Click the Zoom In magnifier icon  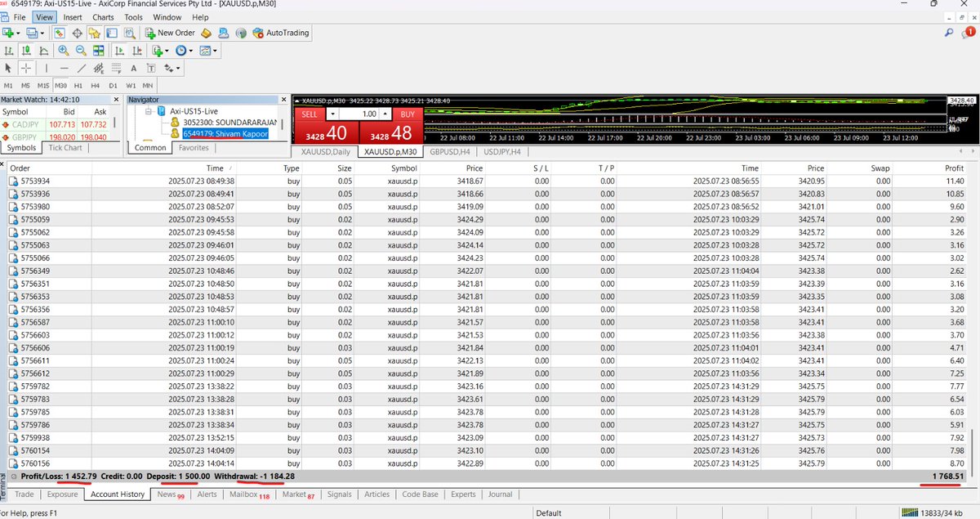coord(64,51)
